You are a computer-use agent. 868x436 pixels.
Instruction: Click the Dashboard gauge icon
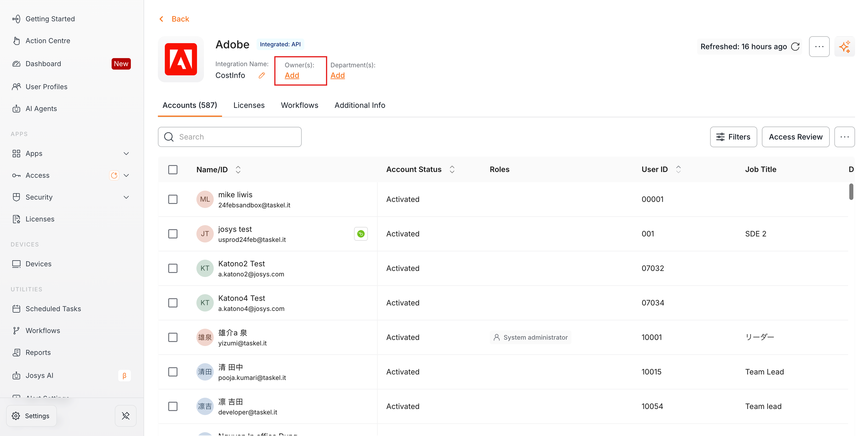click(16, 64)
